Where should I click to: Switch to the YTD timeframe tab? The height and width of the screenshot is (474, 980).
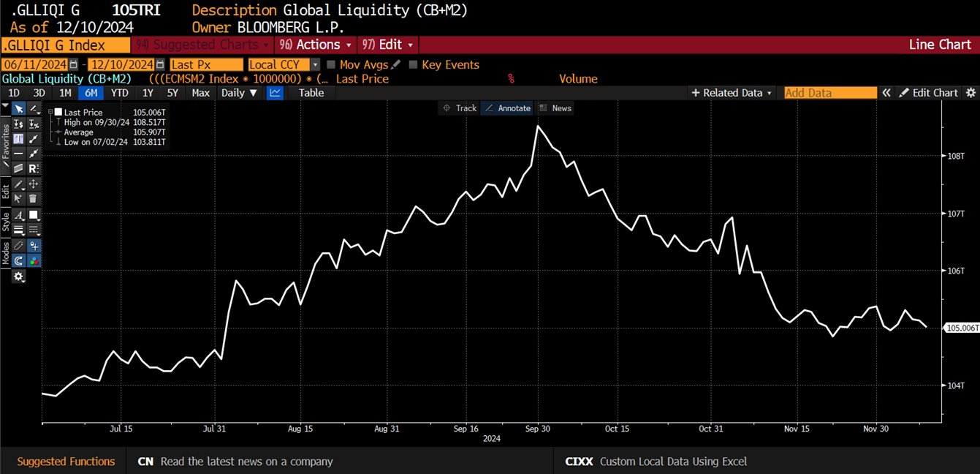point(119,93)
